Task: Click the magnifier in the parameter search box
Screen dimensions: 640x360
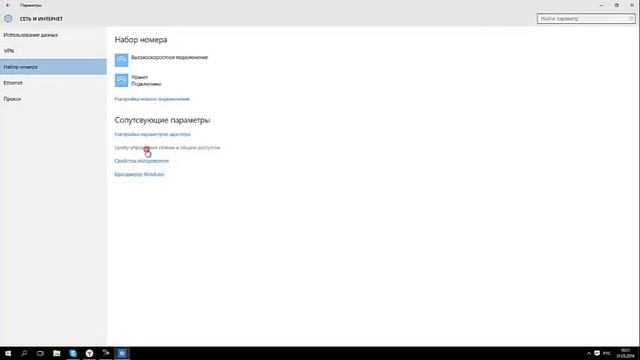Action: coord(631,18)
